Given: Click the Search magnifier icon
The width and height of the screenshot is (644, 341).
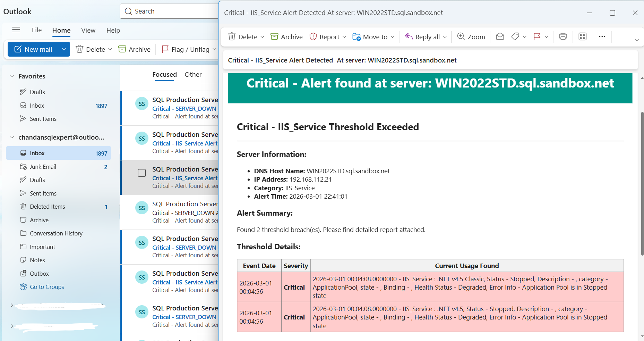Looking at the screenshot, I should coord(128,11).
